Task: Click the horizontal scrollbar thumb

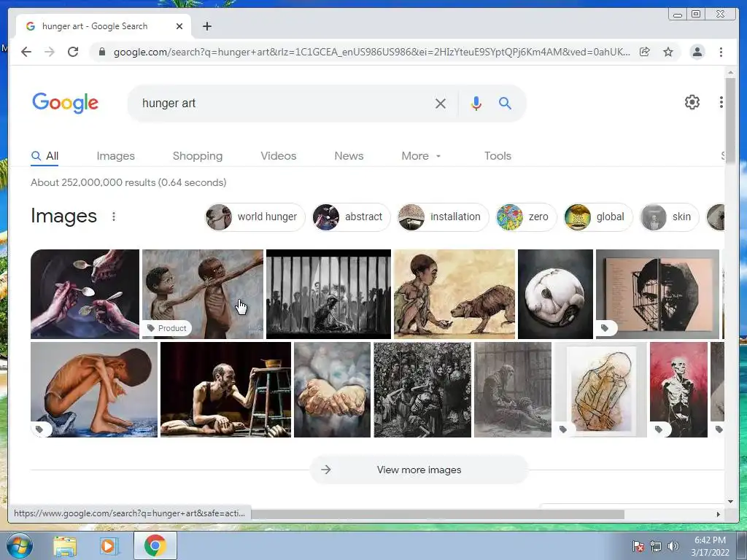Action: pyautogui.click(x=438, y=514)
